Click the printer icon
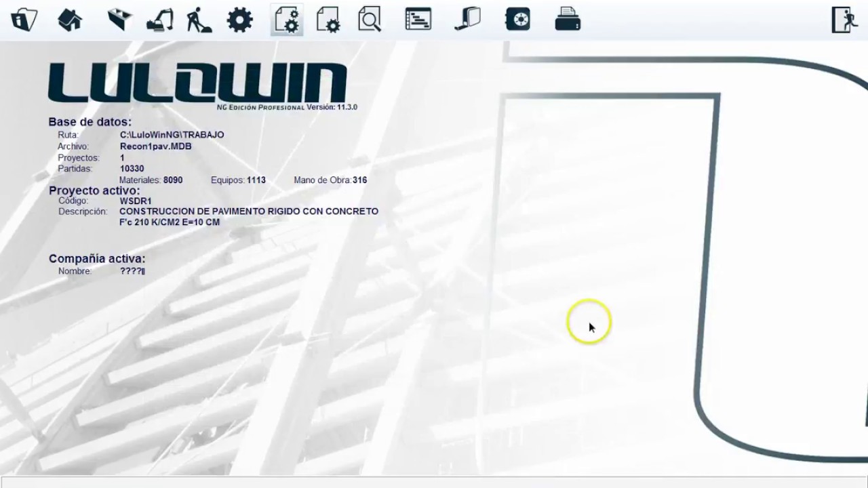 [567, 20]
